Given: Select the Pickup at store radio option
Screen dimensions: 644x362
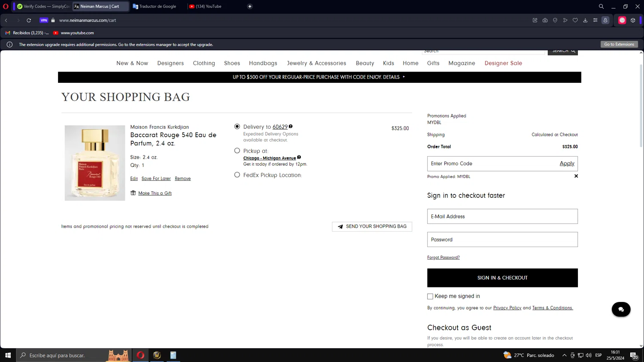Looking at the screenshot, I should pyautogui.click(x=237, y=151).
